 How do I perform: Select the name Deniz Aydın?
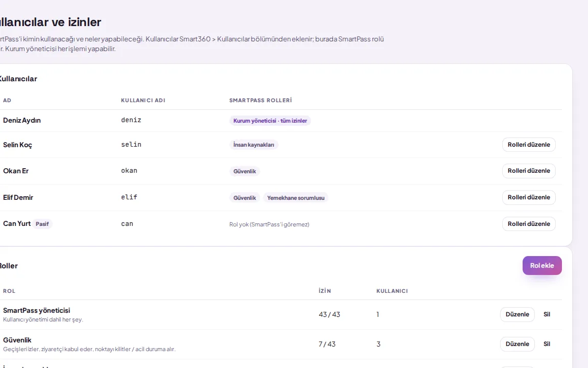point(22,121)
